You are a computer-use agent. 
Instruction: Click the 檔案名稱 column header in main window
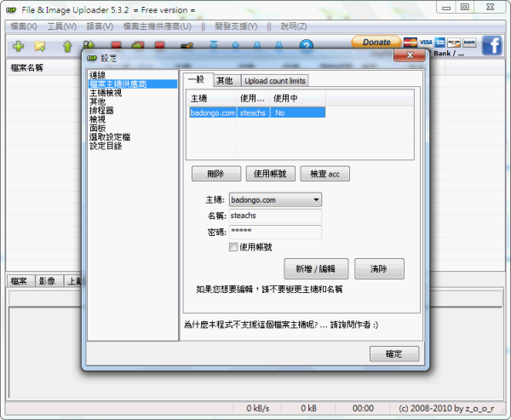pyautogui.click(x=26, y=68)
